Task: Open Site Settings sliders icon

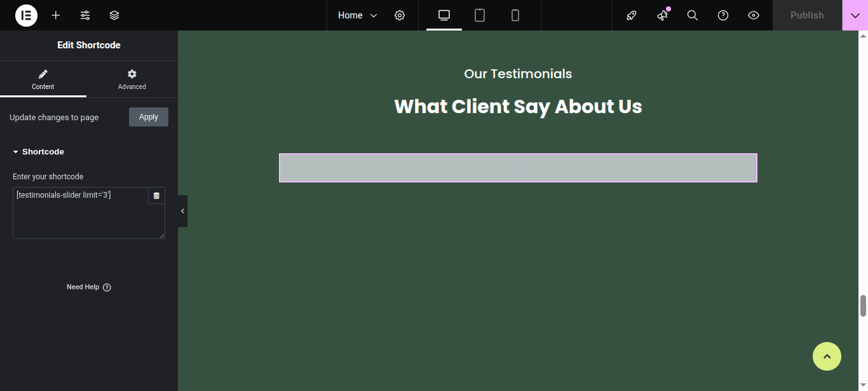Action: tap(85, 15)
